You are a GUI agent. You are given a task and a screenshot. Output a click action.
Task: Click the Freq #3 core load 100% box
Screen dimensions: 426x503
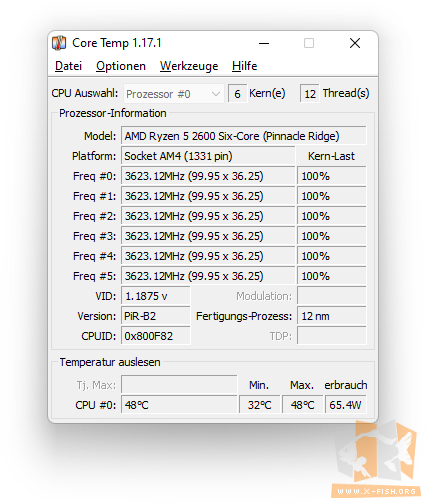pyautogui.click(x=331, y=236)
